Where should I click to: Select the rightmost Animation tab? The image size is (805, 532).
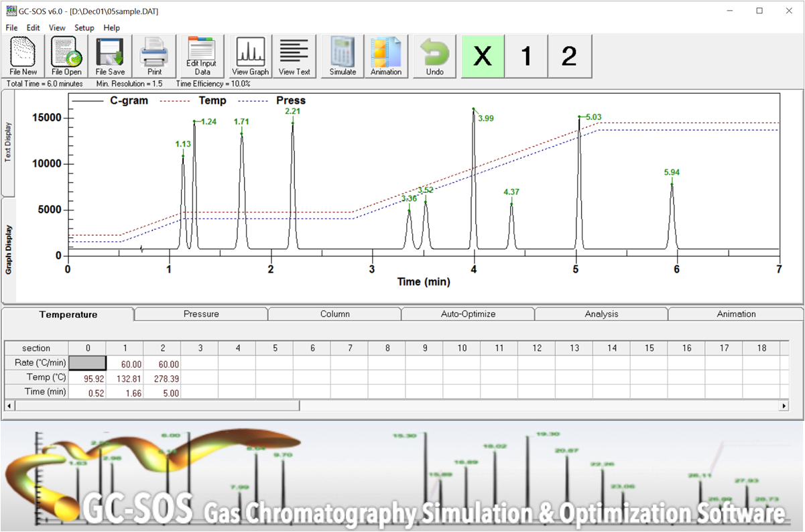click(x=736, y=314)
